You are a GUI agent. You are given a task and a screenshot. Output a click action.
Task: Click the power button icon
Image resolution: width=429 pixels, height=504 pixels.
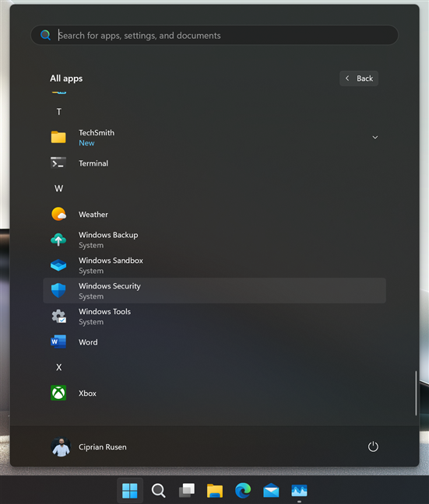pyautogui.click(x=373, y=446)
